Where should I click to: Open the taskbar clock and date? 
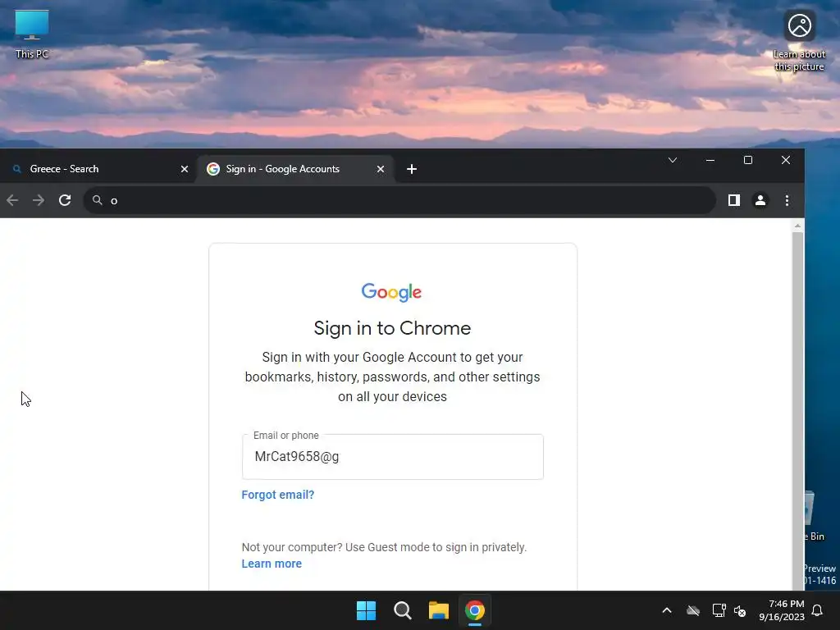click(782, 610)
